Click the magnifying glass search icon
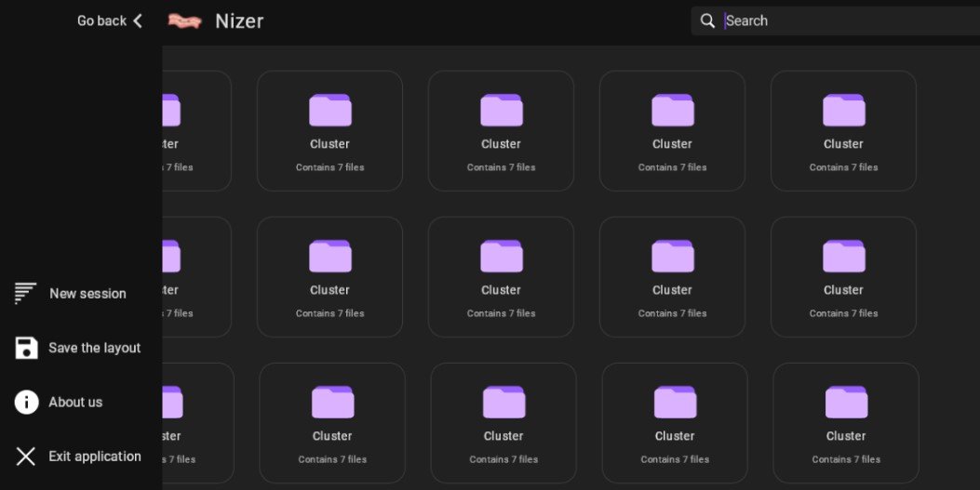 [707, 20]
